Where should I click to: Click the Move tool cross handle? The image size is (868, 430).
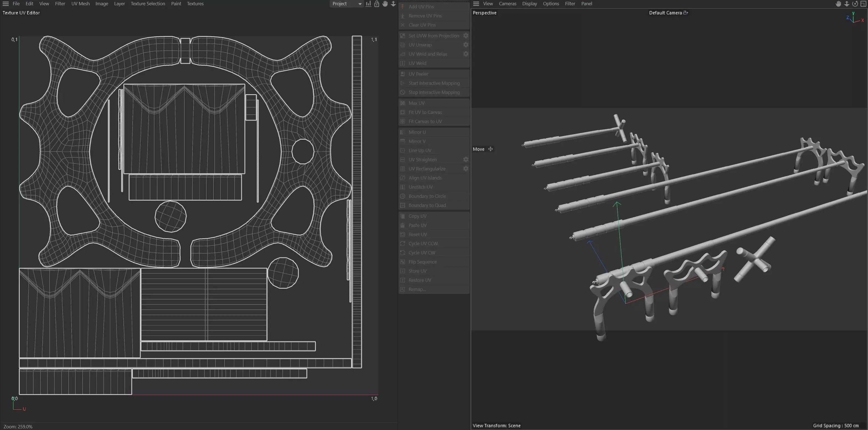click(x=490, y=149)
